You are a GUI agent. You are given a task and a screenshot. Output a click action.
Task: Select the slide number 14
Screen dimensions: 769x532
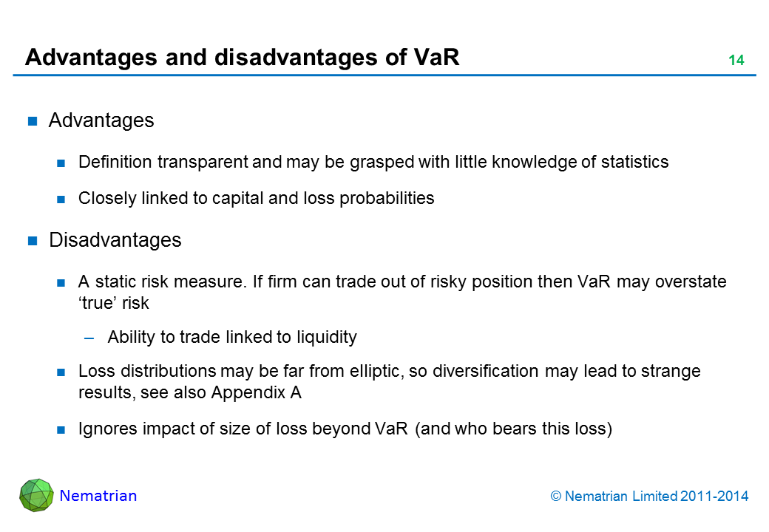[x=736, y=61]
